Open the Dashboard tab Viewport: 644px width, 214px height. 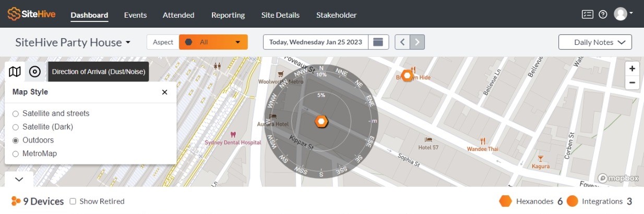tap(89, 15)
